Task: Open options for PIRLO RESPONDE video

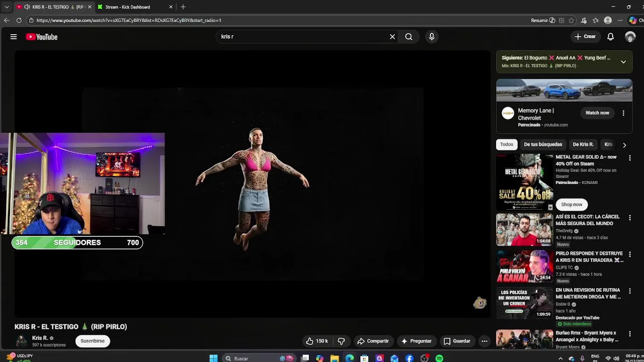Action: (629, 254)
